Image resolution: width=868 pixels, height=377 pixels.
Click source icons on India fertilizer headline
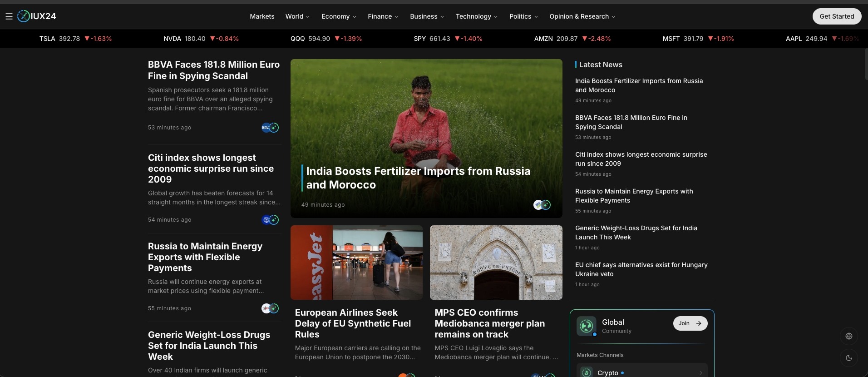point(542,205)
